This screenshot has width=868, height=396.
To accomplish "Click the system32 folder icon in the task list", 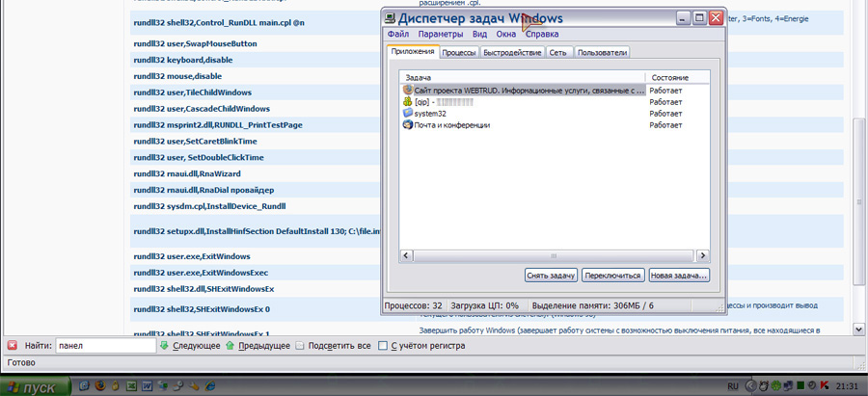I will pyautogui.click(x=408, y=113).
